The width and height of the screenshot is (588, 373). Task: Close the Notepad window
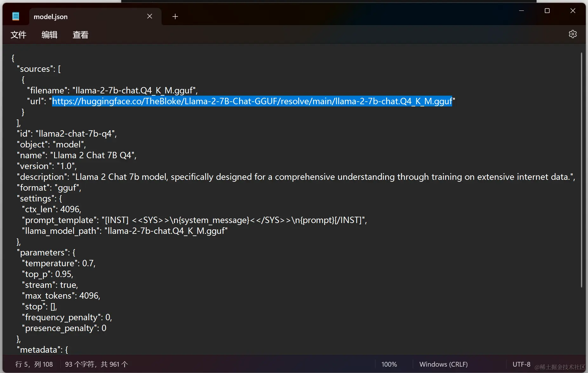click(573, 11)
